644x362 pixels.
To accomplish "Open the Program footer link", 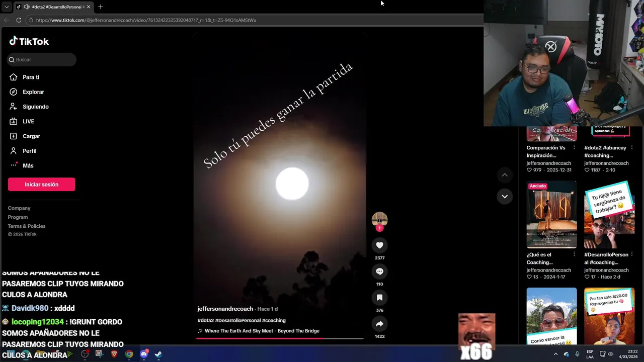I will (x=18, y=217).
